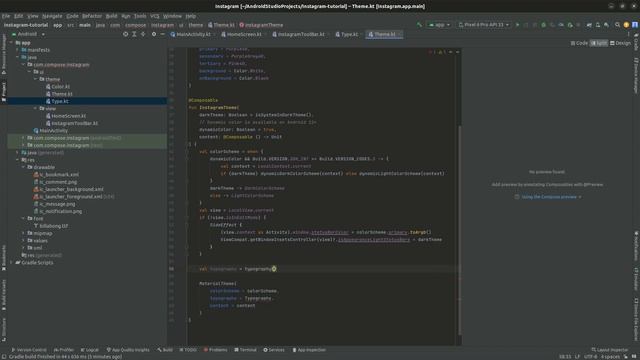
Task: Click the intention lightbulb next to Typography
Action: [274, 269]
